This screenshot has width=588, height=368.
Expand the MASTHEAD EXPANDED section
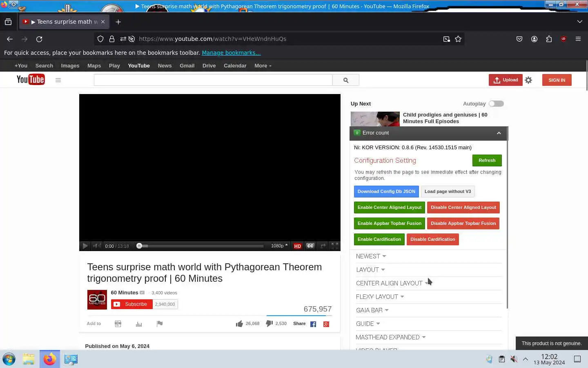[390, 337]
